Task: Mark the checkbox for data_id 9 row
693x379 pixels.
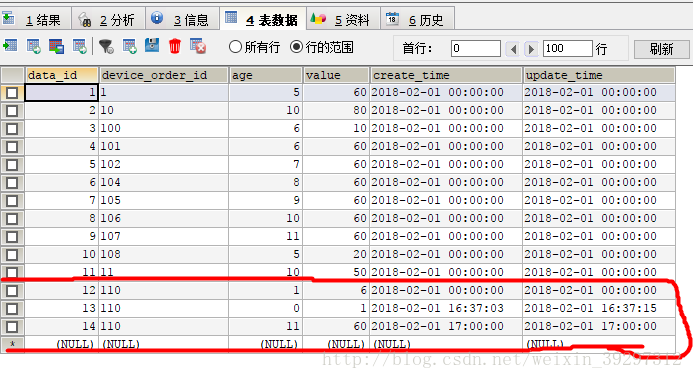Action: pyautogui.click(x=12, y=237)
